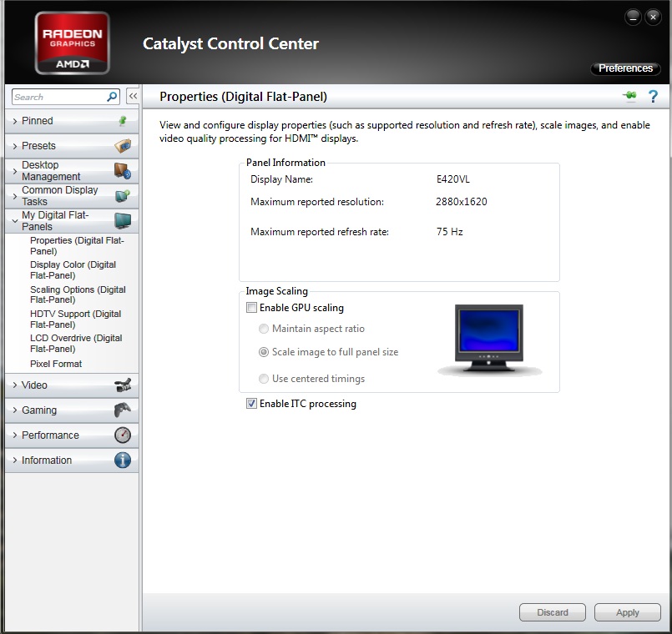Click the Gaming controller icon

pos(123,410)
